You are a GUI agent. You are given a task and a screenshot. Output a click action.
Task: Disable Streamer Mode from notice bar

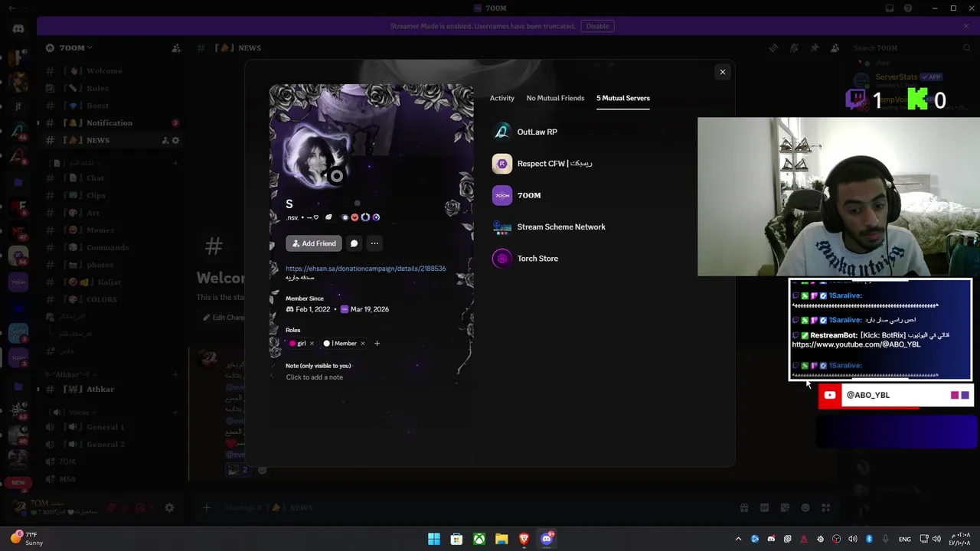point(597,26)
